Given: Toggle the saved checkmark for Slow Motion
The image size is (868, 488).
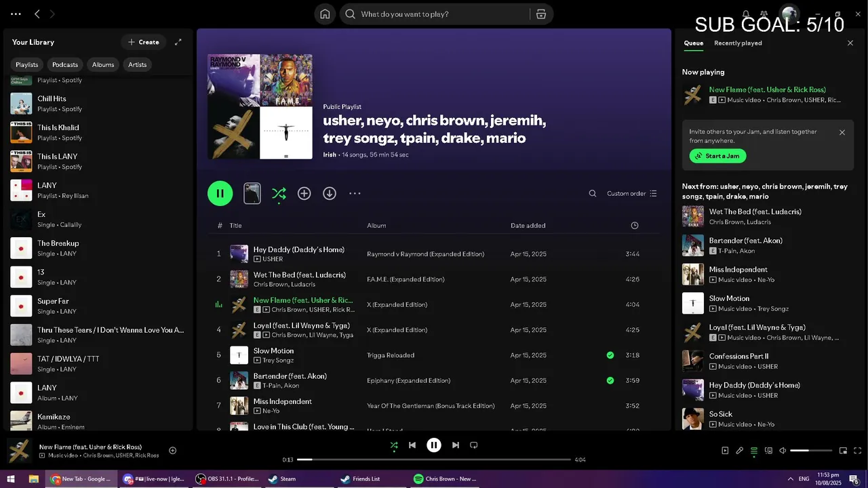Looking at the screenshot, I should pos(610,355).
